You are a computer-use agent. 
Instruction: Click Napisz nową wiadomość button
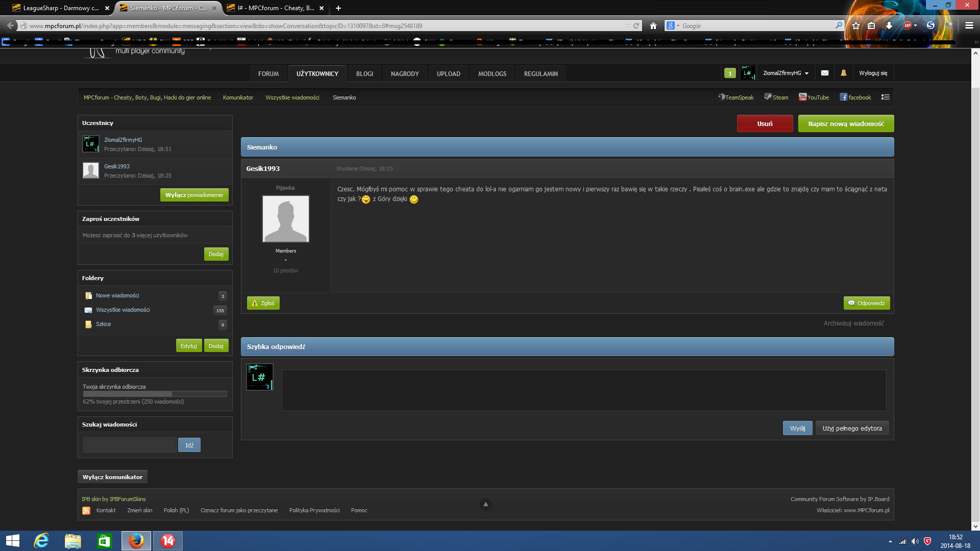pyautogui.click(x=846, y=123)
